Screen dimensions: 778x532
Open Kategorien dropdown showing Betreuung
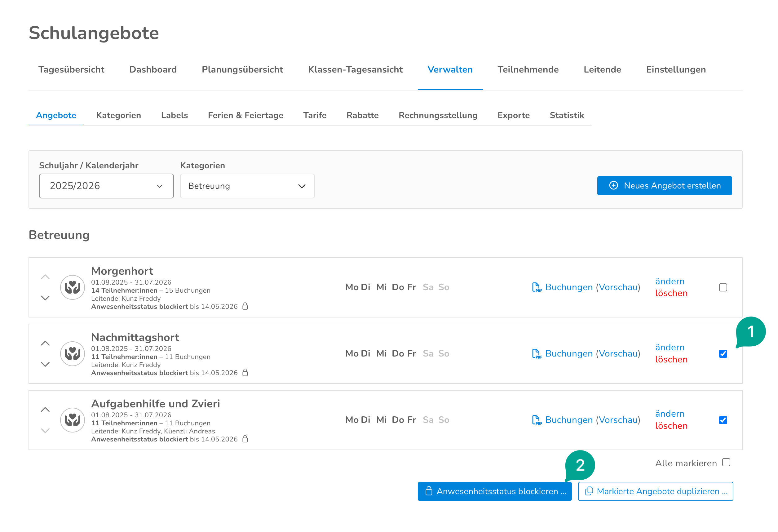(247, 186)
